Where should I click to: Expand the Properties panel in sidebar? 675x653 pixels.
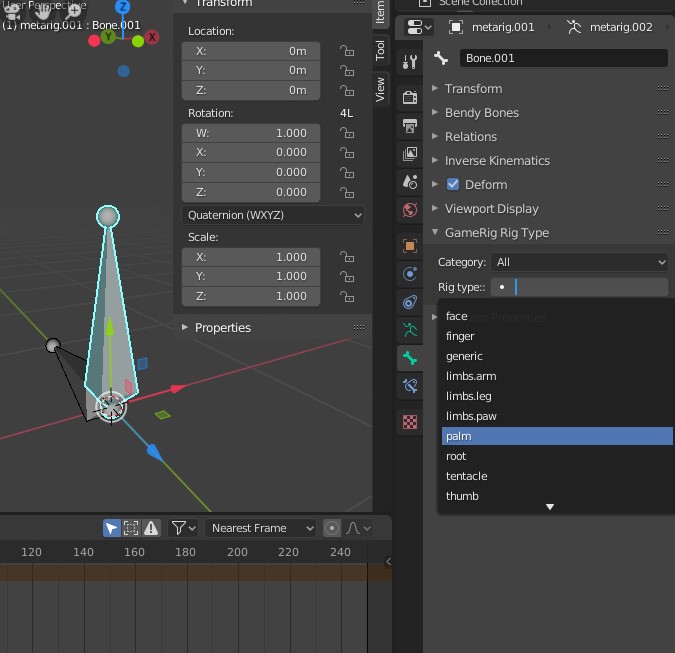point(223,328)
